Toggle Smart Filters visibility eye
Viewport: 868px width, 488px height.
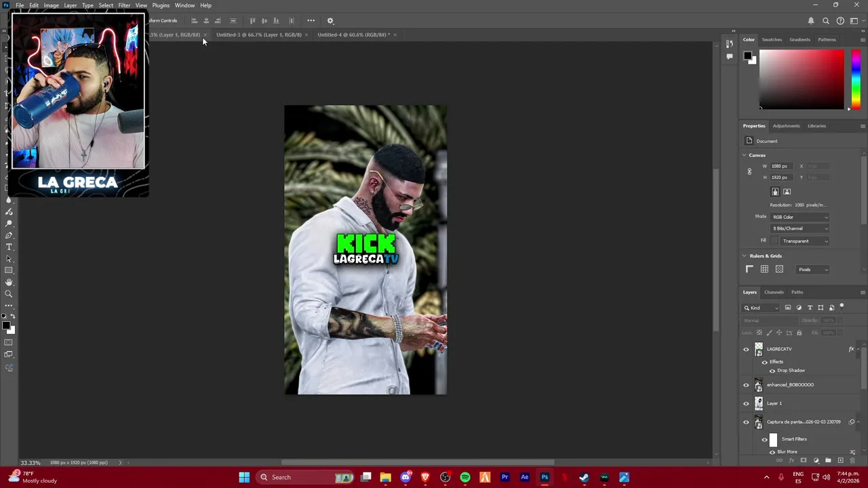tap(764, 439)
